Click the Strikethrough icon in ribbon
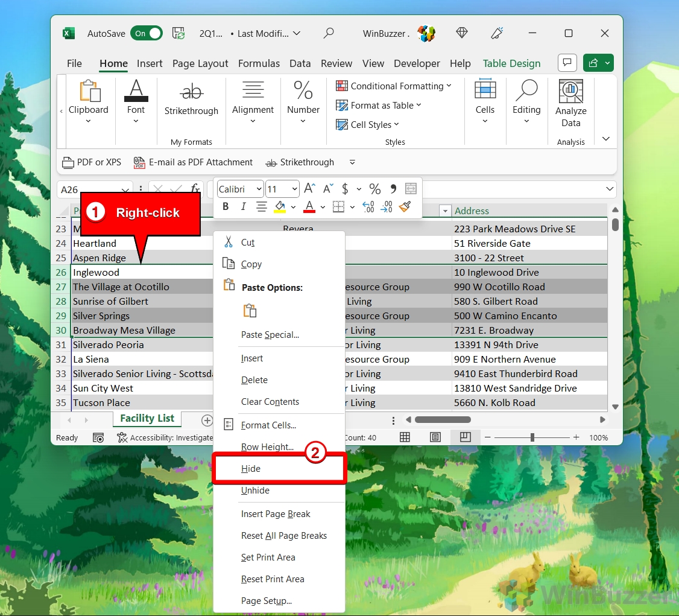 pyautogui.click(x=191, y=100)
